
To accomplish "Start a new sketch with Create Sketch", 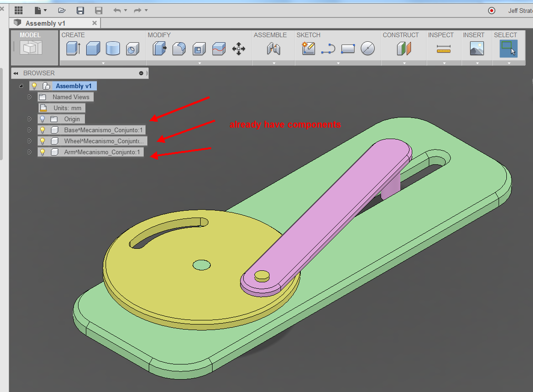I will [308, 48].
